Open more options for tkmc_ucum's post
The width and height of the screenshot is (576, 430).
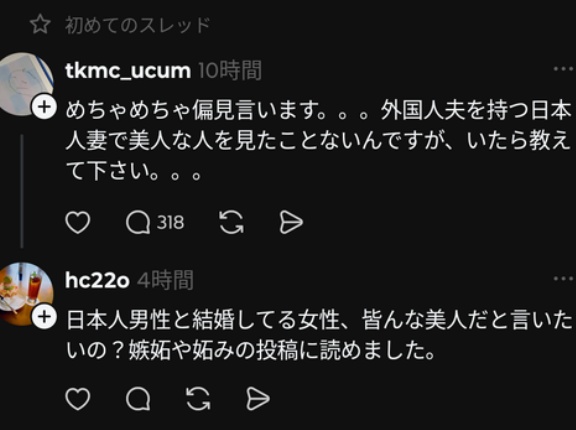click(564, 69)
